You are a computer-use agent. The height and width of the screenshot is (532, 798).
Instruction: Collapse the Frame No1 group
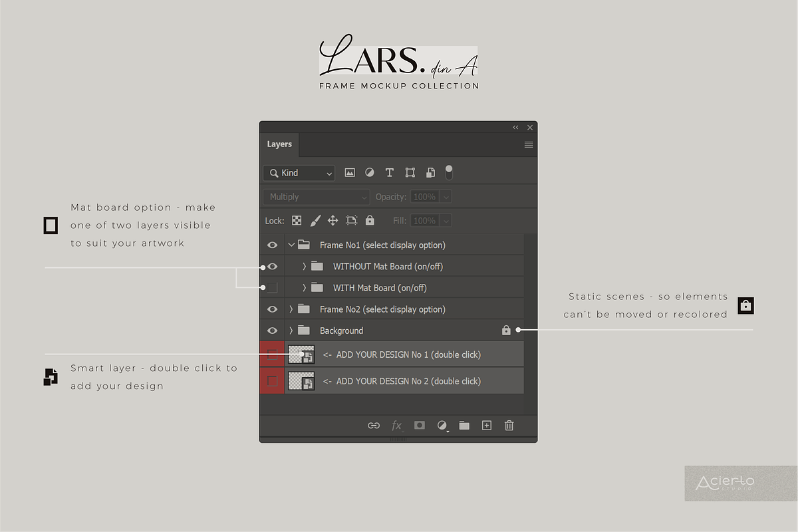click(291, 245)
